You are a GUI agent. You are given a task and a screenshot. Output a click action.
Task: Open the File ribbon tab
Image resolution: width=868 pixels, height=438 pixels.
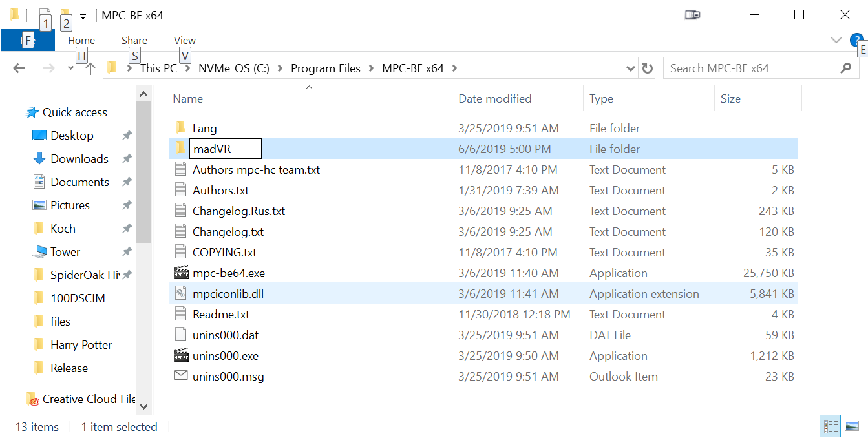pyautogui.click(x=28, y=40)
